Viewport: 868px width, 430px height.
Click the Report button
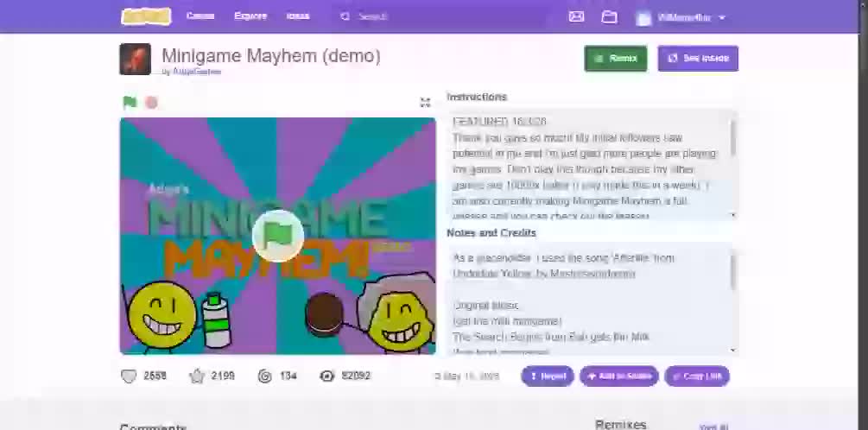point(548,376)
